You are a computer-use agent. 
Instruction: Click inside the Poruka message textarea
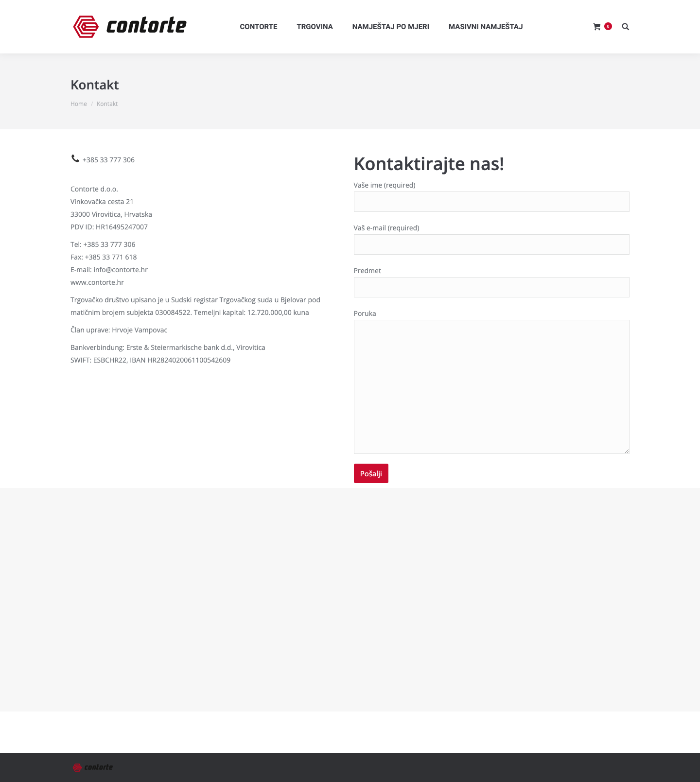(x=491, y=387)
